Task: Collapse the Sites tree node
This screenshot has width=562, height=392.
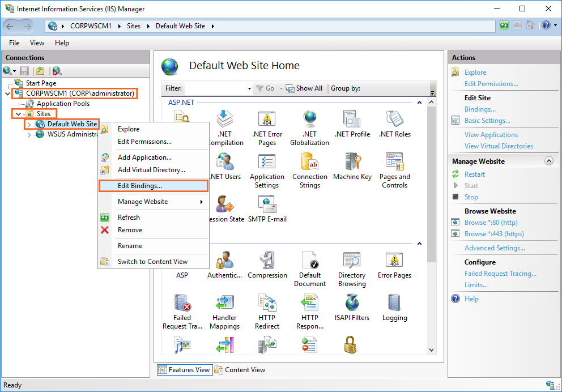Action: [19, 114]
